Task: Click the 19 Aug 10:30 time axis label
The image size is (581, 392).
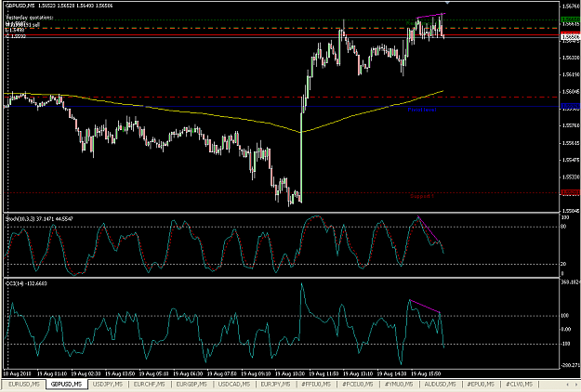Action: pos(290,373)
